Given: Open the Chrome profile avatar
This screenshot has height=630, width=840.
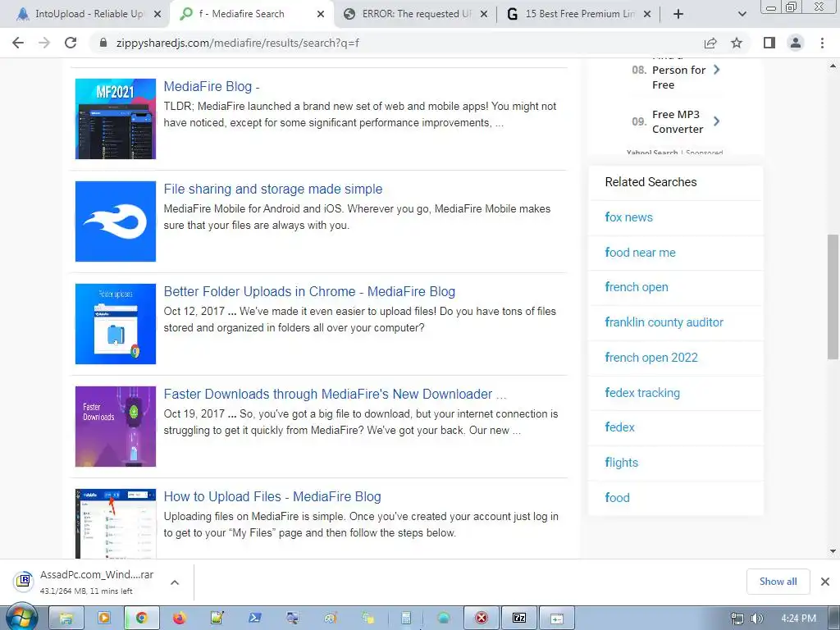Looking at the screenshot, I should click(796, 43).
